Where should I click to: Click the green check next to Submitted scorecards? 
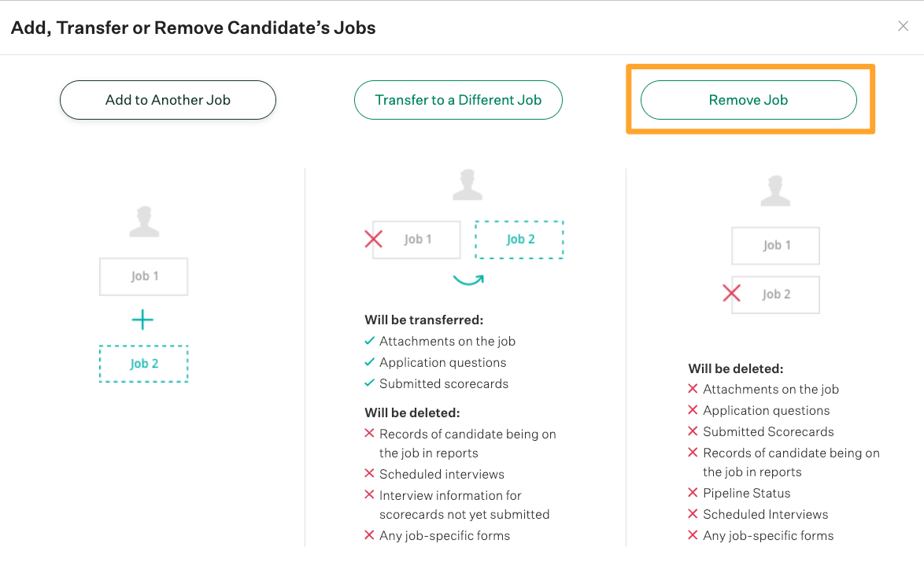pos(369,383)
